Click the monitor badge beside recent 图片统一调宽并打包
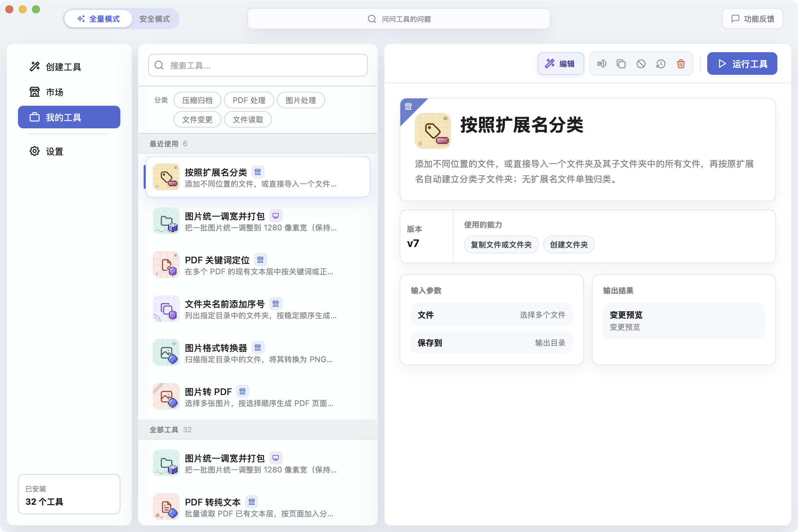Screen dimensions: 798x532 (276, 216)
